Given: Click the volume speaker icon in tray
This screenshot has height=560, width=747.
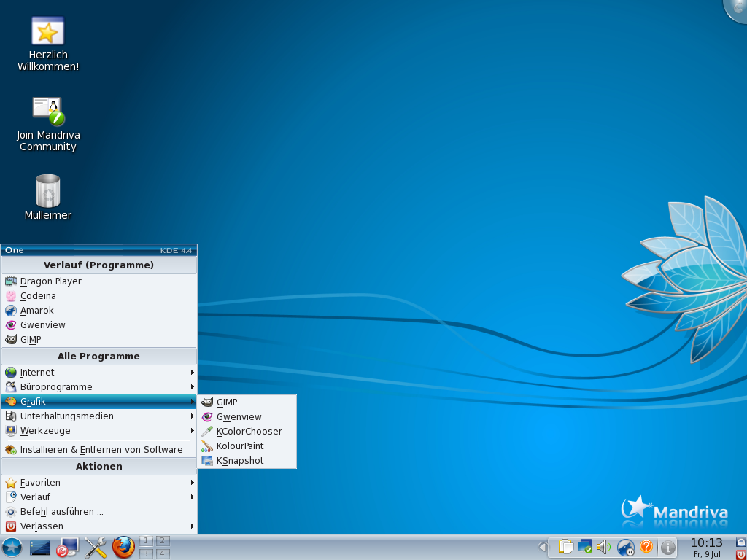Looking at the screenshot, I should 603,546.
